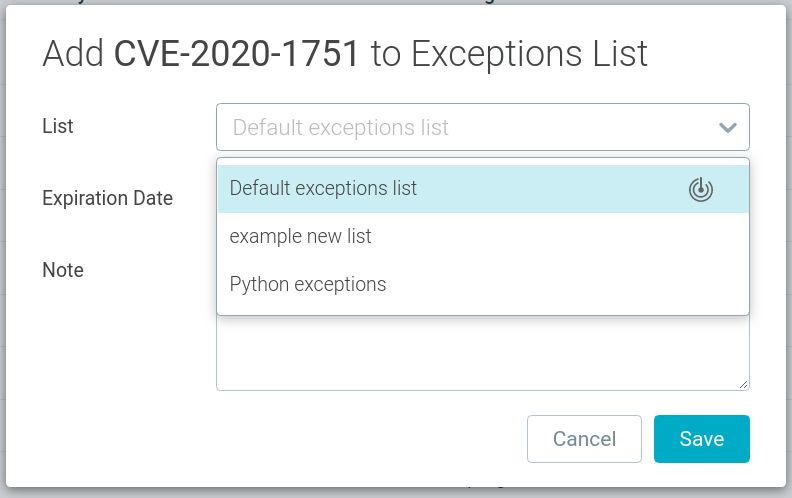Screen dimensions: 792x498
Task: Save the exception entry
Action: 702,439
